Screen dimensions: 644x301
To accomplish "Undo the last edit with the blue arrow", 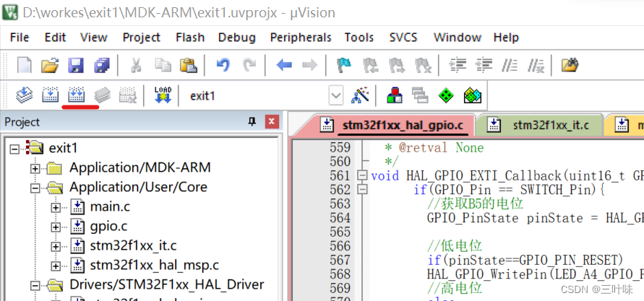I will (x=223, y=65).
